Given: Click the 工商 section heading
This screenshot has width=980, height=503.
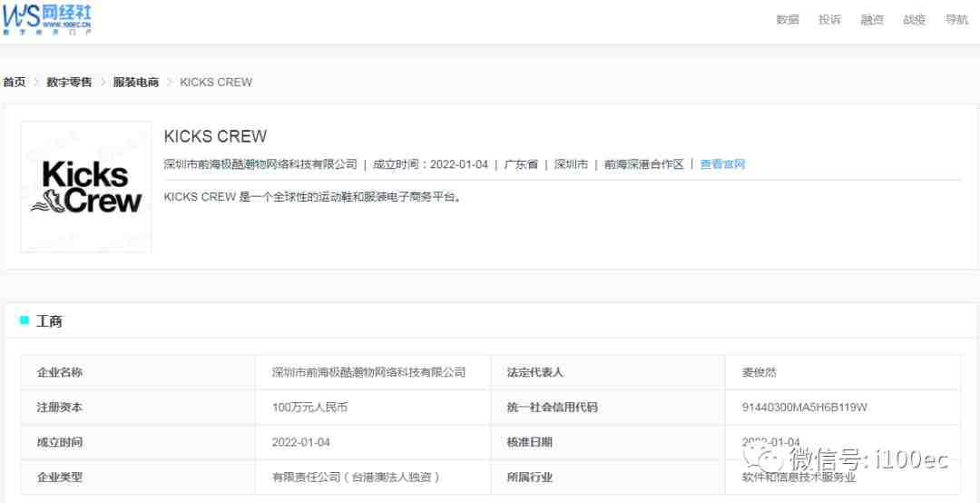Looking at the screenshot, I should 49,321.
